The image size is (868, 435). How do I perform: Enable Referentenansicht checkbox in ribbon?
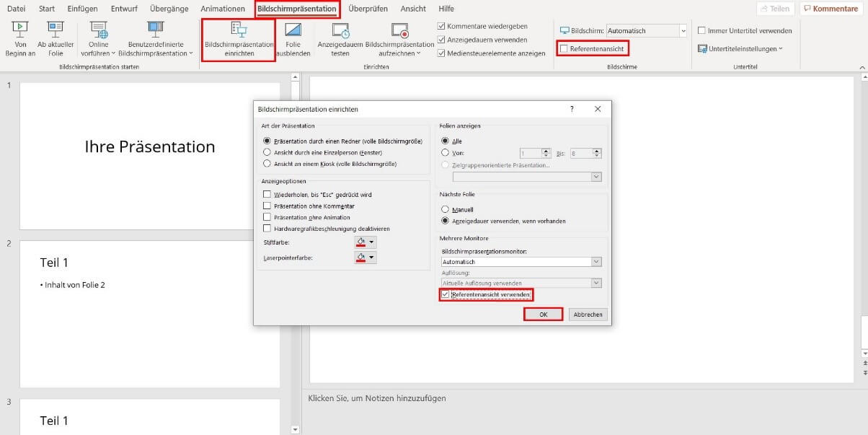point(564,49)
